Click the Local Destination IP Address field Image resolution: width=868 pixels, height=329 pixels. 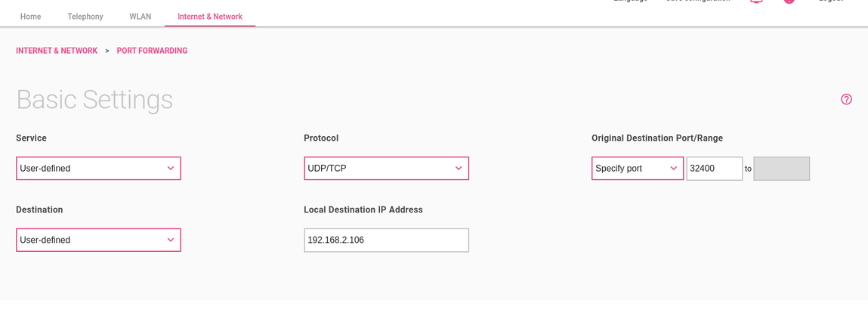click(386, 241)
